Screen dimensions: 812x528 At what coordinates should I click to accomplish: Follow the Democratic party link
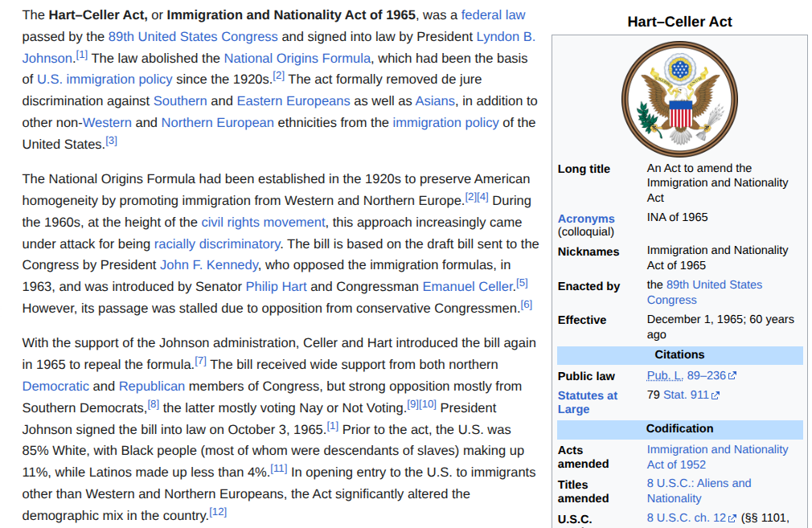pos(56,387)
